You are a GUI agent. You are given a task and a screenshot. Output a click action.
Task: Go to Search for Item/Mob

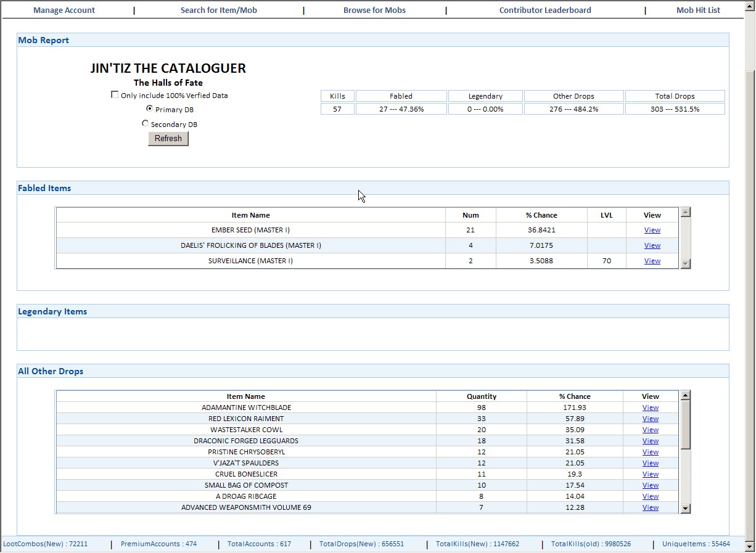click(x=218, y=10)
